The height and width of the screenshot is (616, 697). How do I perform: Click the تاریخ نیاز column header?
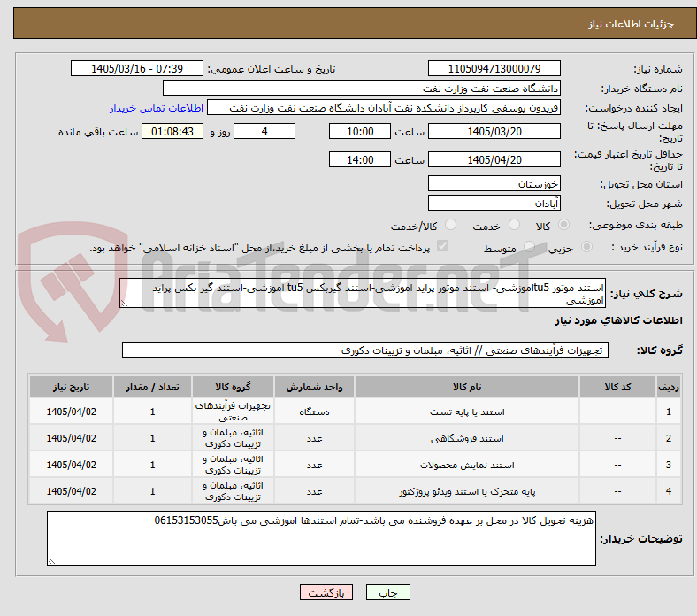tap(71, 387)
